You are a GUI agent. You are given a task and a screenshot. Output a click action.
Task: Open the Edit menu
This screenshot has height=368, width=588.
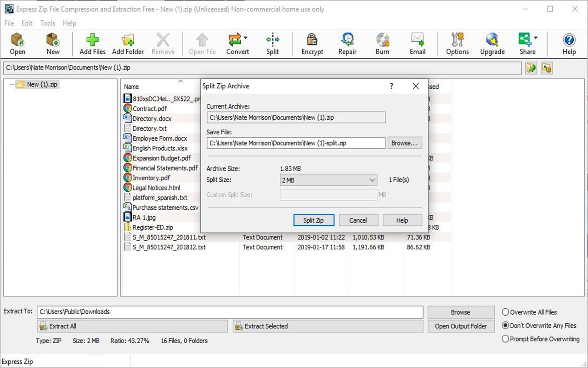27,23
